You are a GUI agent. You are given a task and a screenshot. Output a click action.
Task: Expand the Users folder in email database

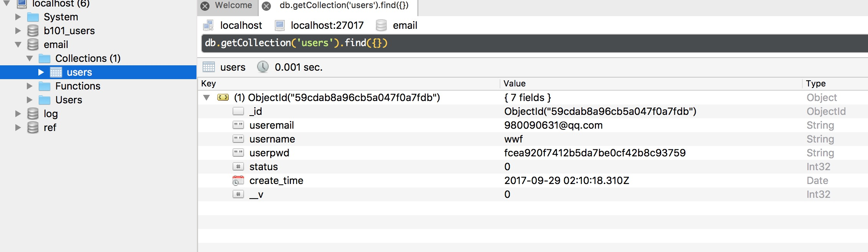(29, 100)
